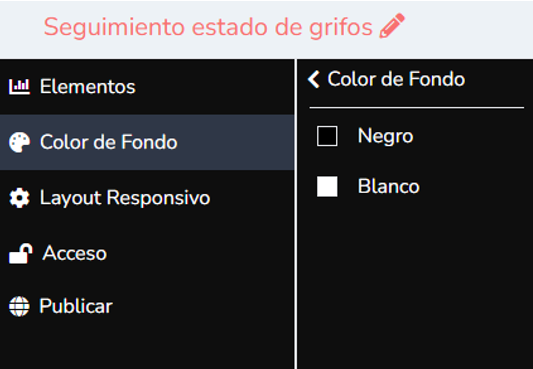Click the vertical divider between panels

pos(295,214)
